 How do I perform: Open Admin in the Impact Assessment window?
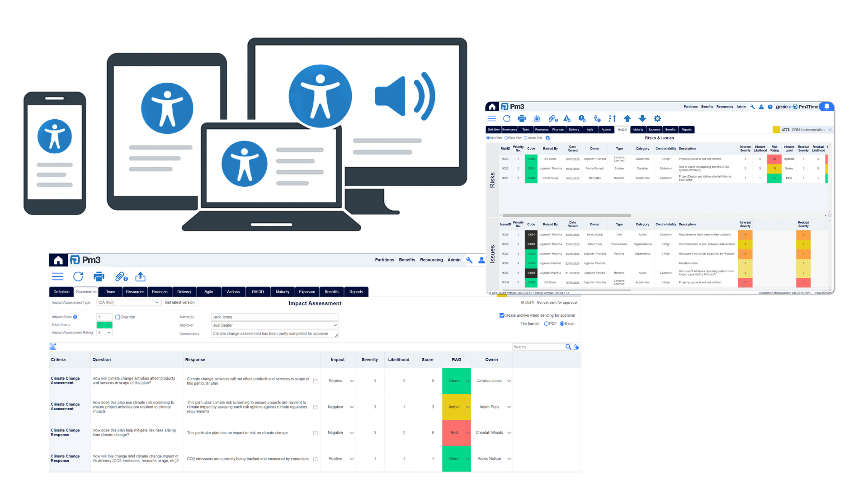[x=454, y=260]
